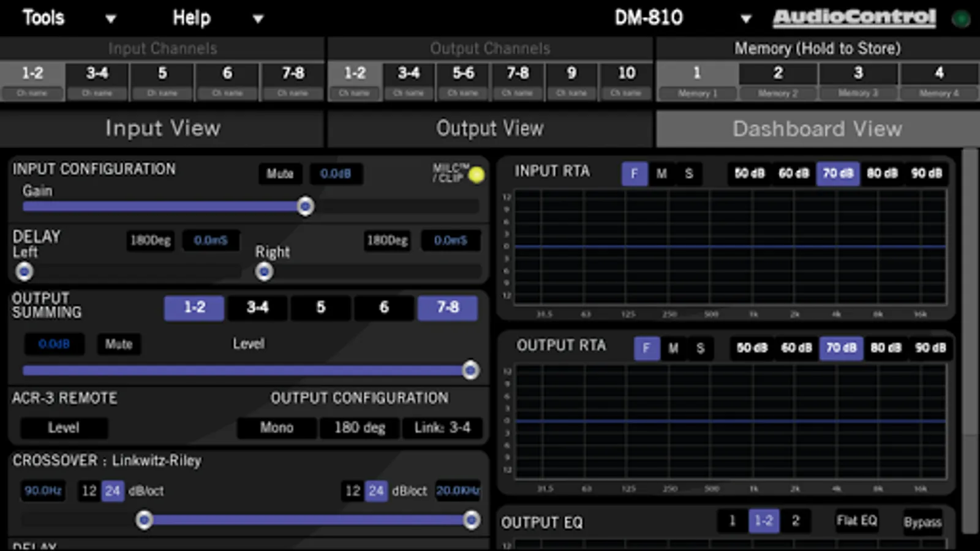Click the crossover slider's left handle
This screenshot has width=980, height=551.
[144, 520]
